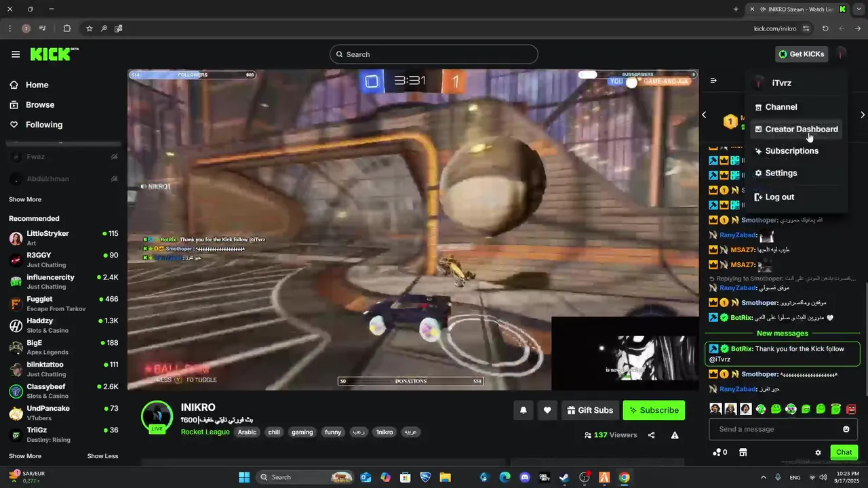The height and width of the screenshot is (488, 868).
Task: Open Discord from taskbar
Action: click(x=524, y=477)
